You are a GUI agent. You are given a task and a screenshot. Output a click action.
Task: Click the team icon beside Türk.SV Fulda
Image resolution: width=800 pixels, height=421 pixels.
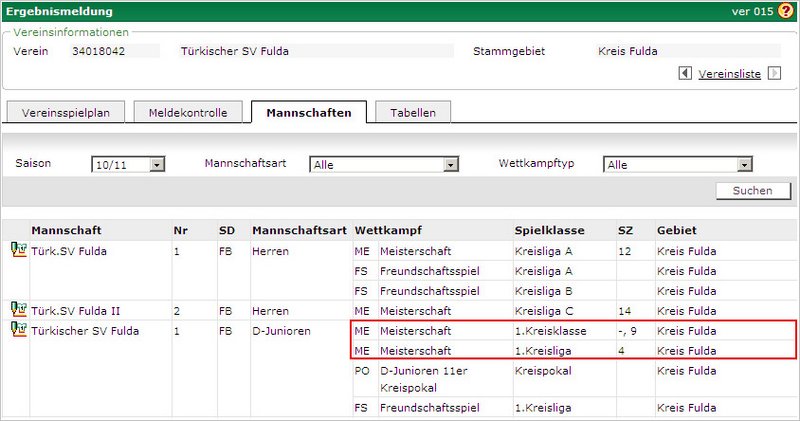[17, 251]
